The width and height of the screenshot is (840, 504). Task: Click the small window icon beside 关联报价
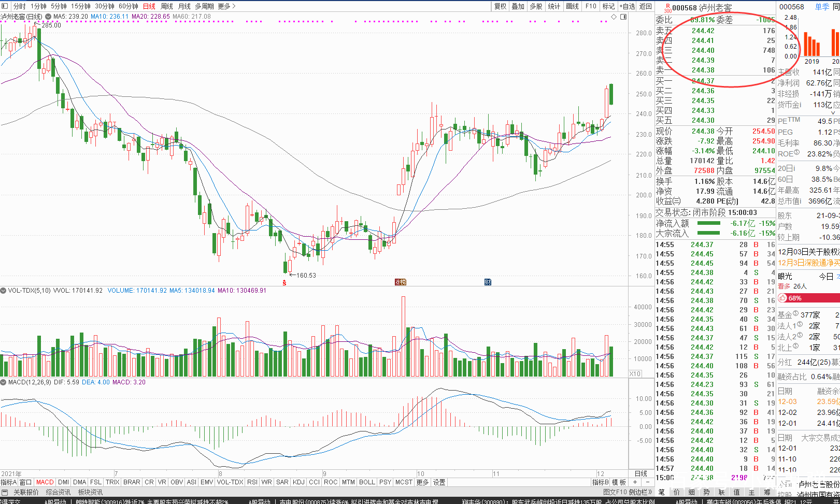click(x=5, y=492)
